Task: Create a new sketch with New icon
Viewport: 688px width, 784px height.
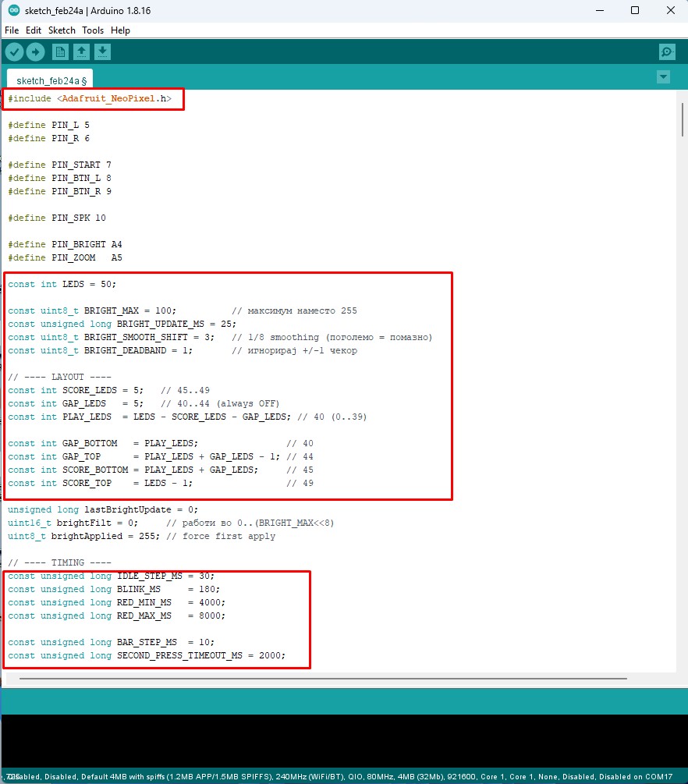Action: 60,51
